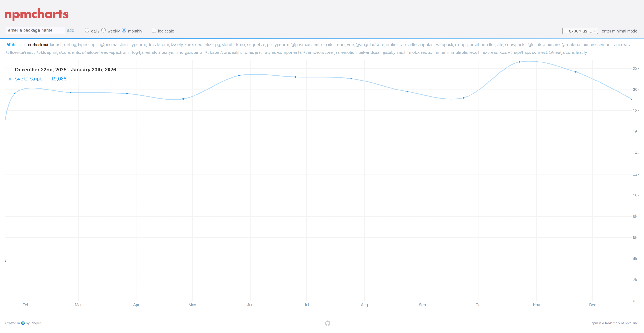This screenshot has height=333, width=644.
Task: Click the peak data point near November
Action: (x=519, y=62)
